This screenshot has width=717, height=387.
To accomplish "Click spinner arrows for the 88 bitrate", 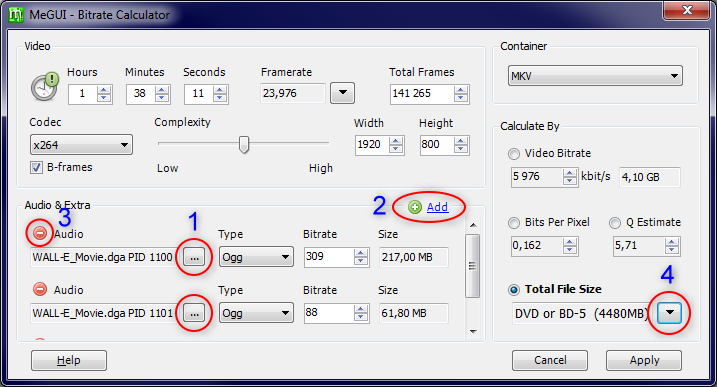I will 361,313.
